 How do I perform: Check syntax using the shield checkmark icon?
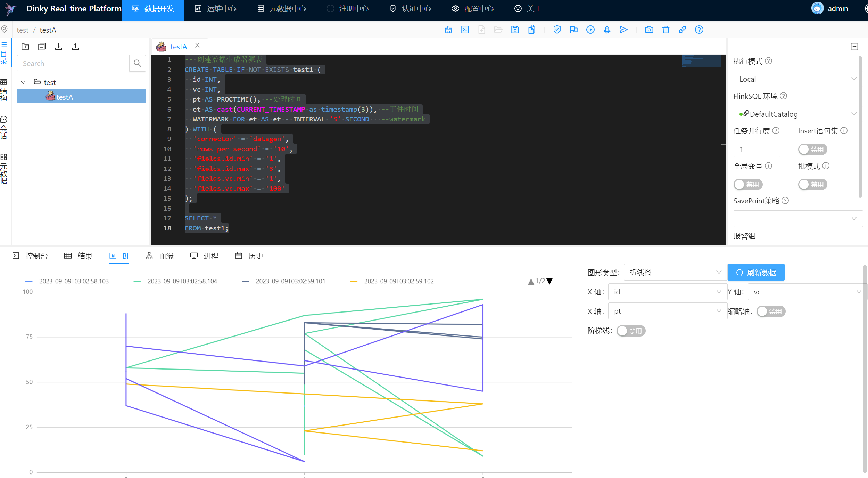click(557, 30)
